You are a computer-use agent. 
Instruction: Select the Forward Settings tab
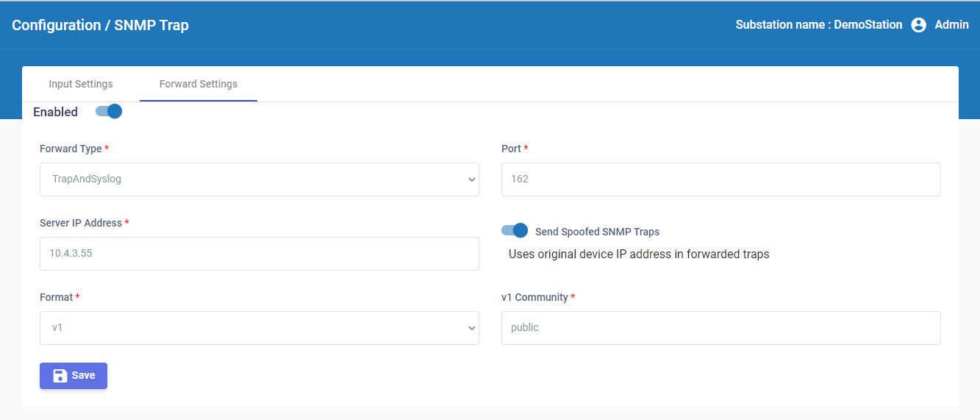coord(198,84)
